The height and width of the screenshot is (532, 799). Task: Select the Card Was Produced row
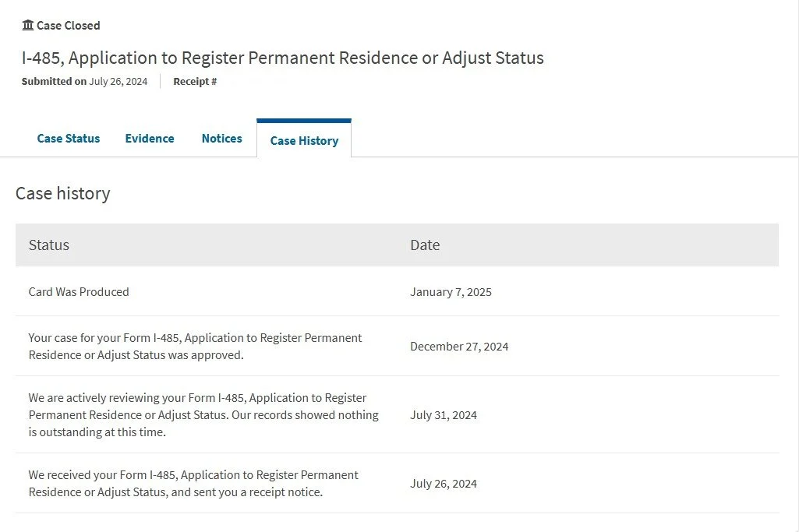point(79,292)
